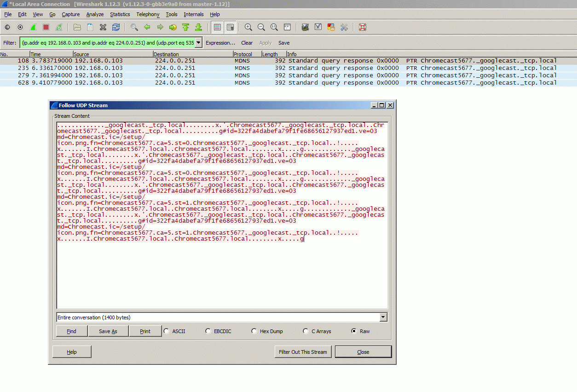Screen dimensions: 577x392
Task: Reset zoom to normal size
Action: click(x=274, y=27)
